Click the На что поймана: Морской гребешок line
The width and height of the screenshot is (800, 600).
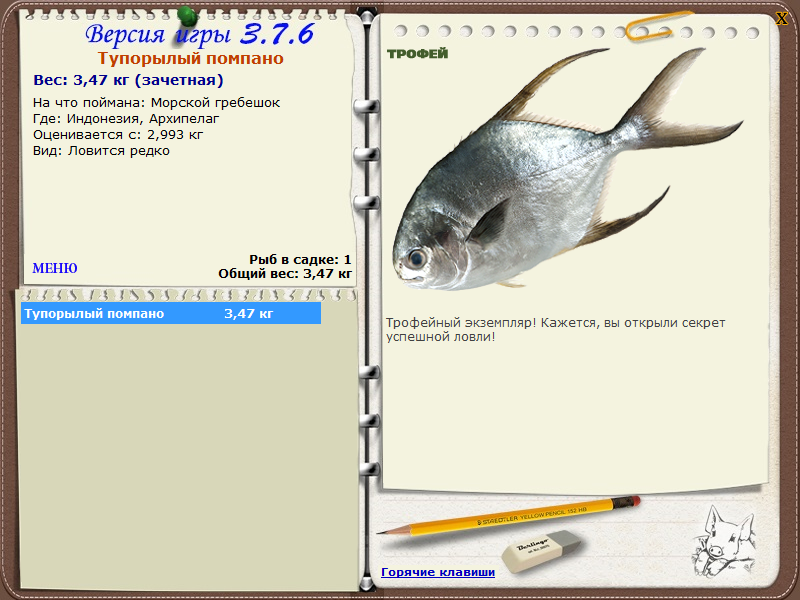tap(157, 103)
